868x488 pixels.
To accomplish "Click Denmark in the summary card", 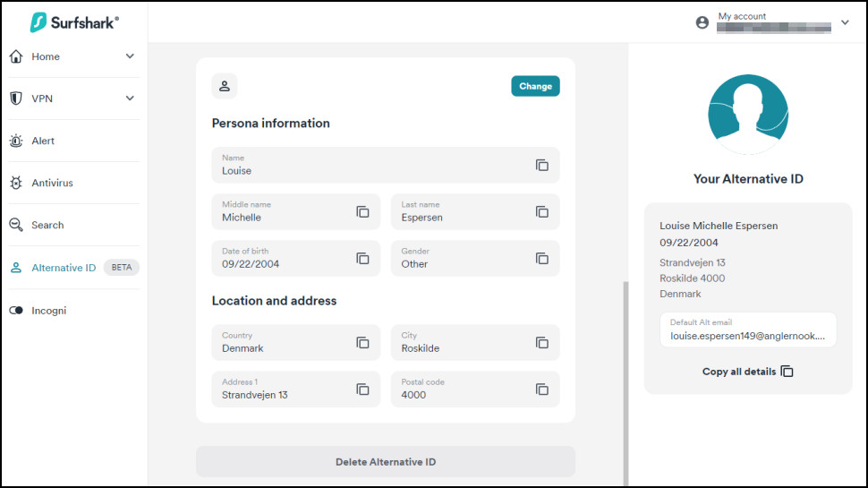I will pos(680,294).
